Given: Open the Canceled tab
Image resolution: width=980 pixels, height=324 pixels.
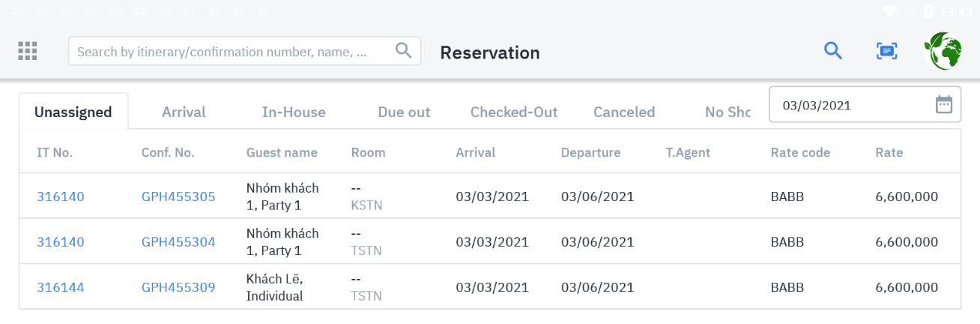Looking at the screenshot, I should 624,112.
